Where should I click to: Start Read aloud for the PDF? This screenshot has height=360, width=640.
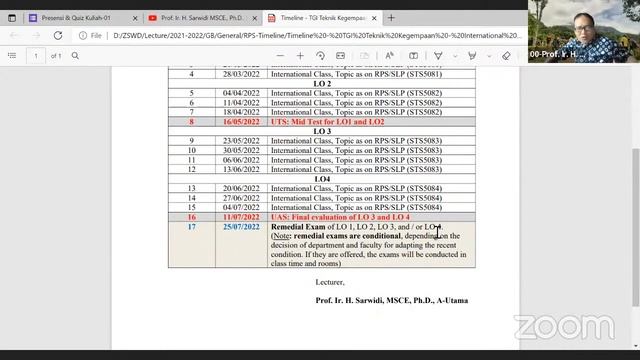[x=389, y=56]
